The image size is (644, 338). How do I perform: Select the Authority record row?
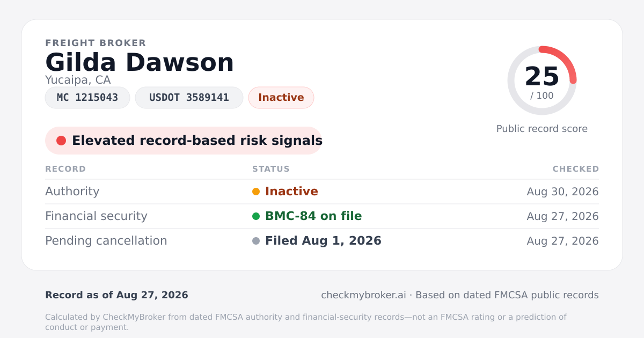tap(322, 192)
